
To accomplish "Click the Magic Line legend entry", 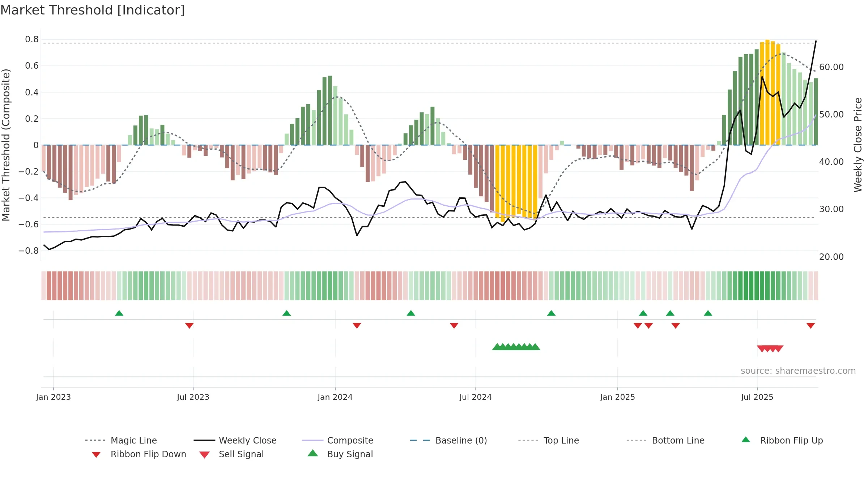I will (121, 440).
